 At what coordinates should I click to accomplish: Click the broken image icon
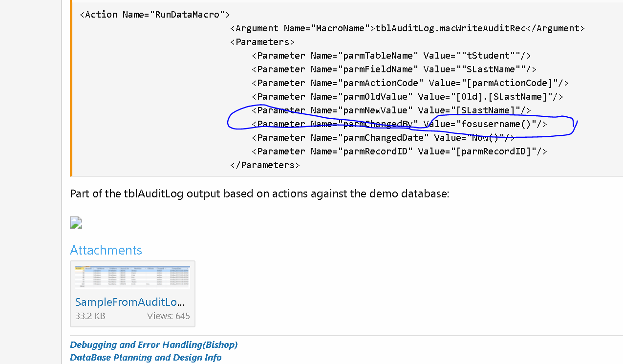pyautogui.click(x=76, y=223)
